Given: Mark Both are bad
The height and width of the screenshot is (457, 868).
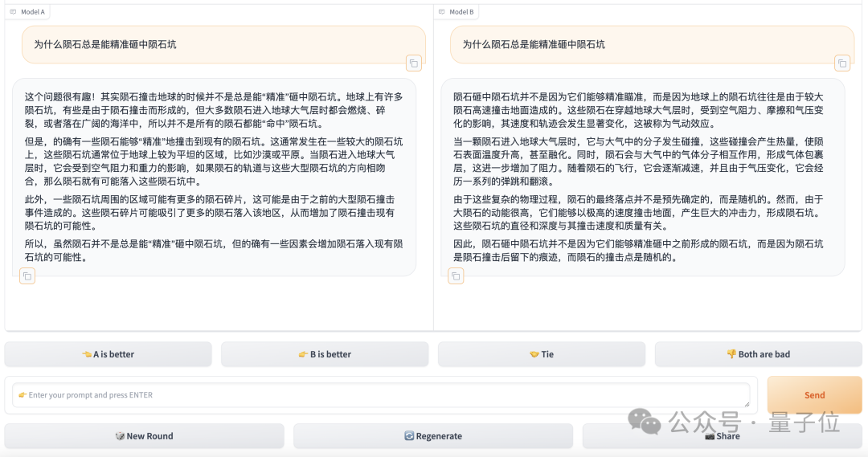Looking at the screenshot, I should coord(758,354).
